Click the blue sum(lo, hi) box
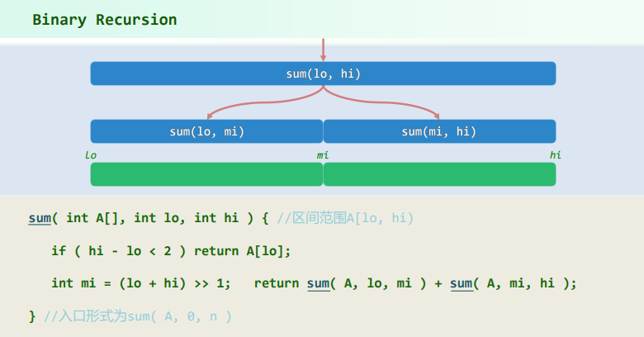The width and height of the screenshot is (644, 337). [323, 74]
